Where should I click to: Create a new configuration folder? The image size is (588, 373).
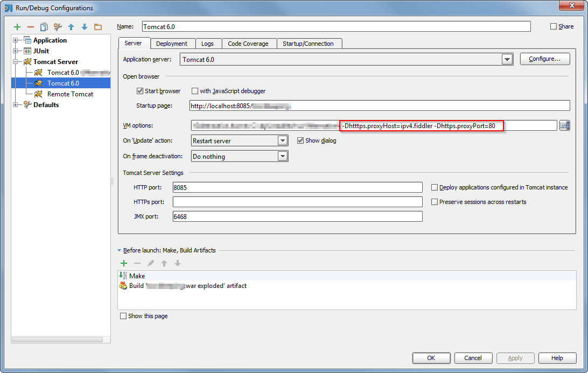point(97,26)
